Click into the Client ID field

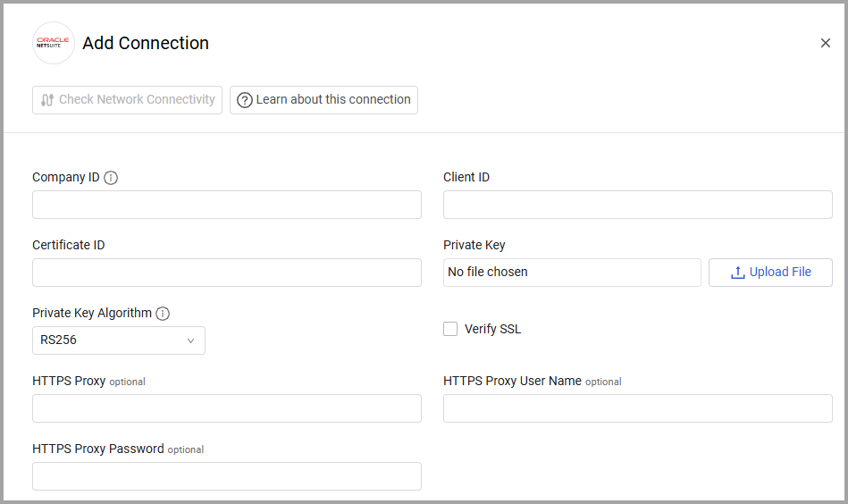(x=638, y=205)
